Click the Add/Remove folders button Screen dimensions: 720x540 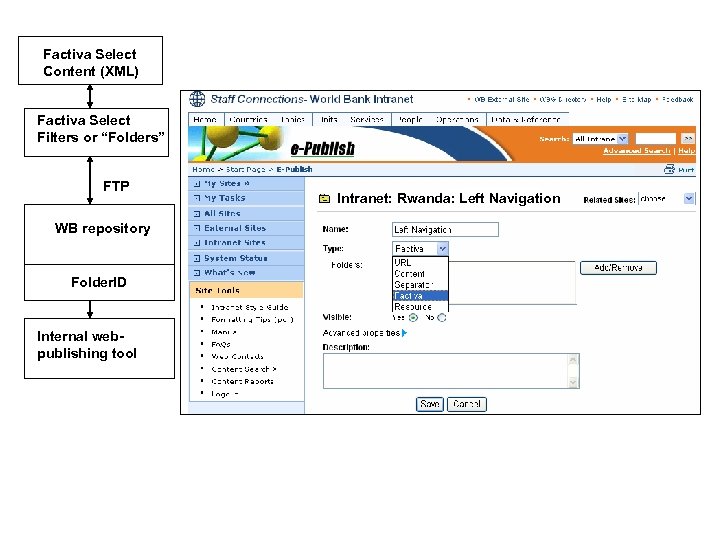coord(618,268)
